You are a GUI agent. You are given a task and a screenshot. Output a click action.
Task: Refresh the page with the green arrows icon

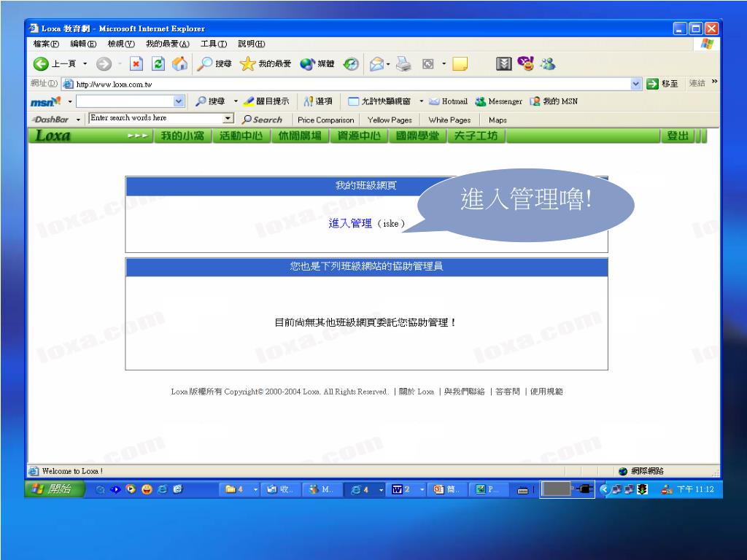(158, 64)
